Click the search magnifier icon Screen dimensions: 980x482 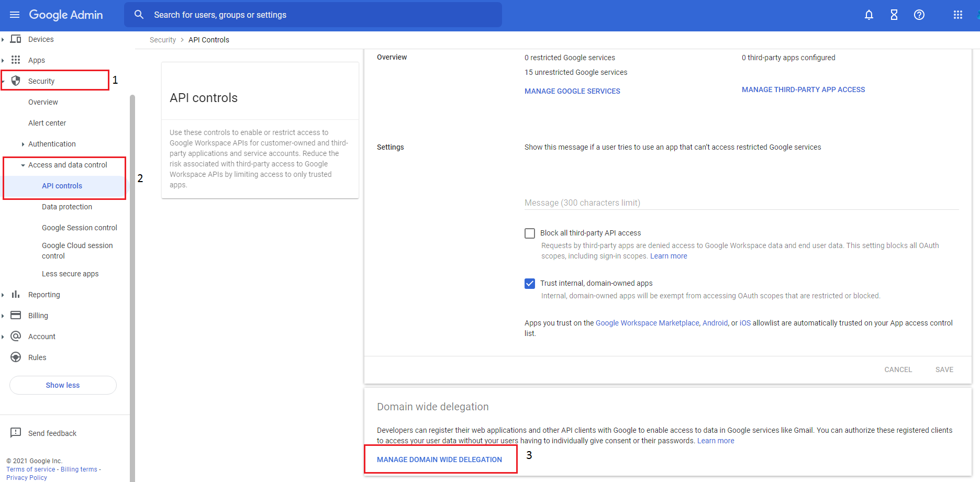(139, 15)
